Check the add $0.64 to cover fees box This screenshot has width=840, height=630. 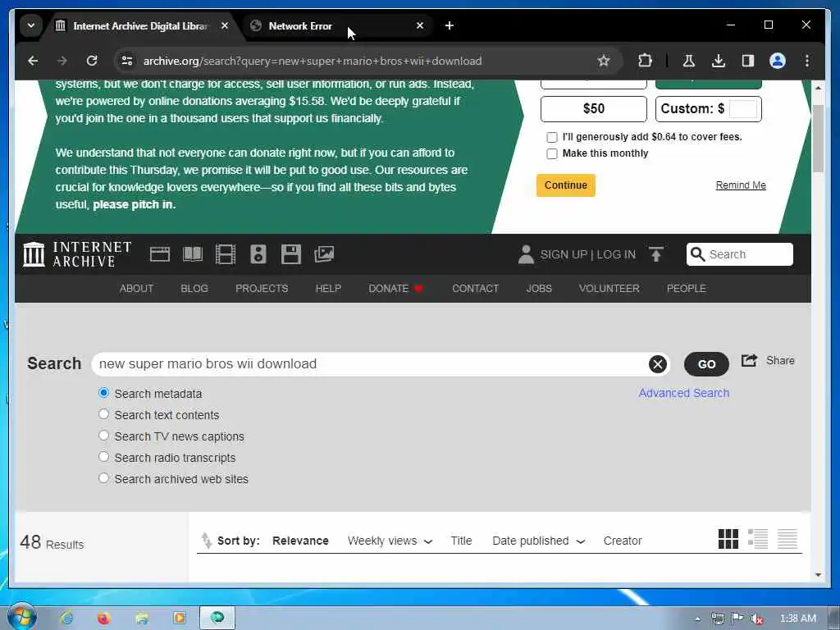click(552, 137)
